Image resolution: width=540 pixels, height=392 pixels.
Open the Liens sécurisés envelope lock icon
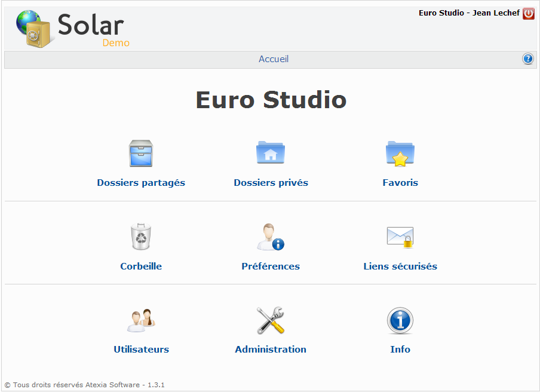pos(400,237)
